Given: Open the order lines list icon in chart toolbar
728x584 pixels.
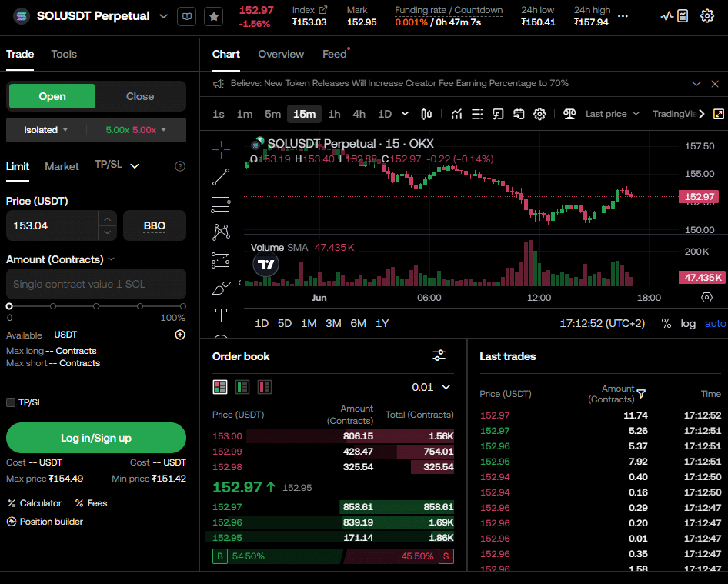Looking at the screenshot, I should 477,114.
